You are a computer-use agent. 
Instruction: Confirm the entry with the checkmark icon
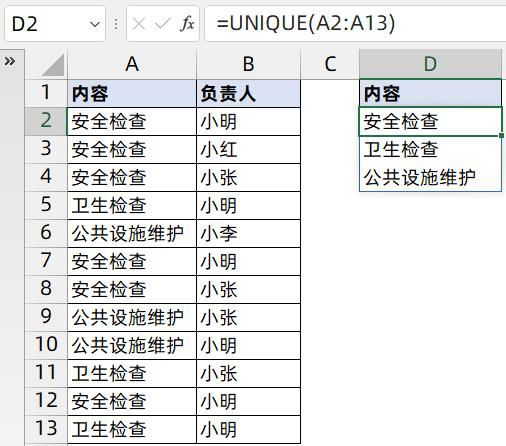click(163, 24)
